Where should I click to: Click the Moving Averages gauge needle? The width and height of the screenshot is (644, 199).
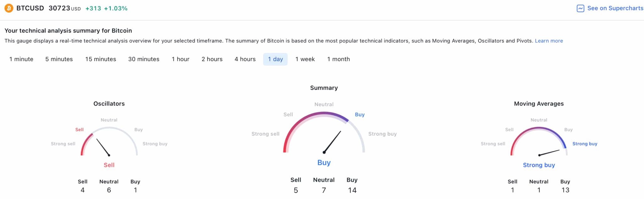click(549, 153)
